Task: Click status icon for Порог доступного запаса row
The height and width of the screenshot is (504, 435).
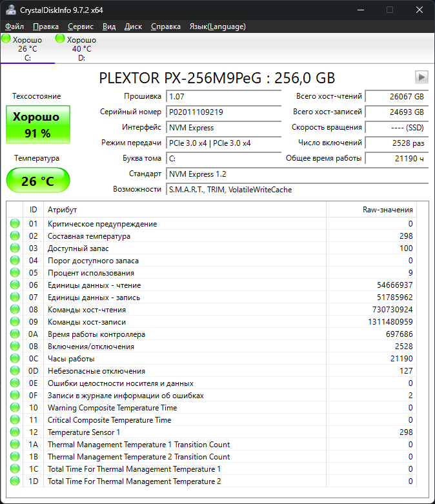Action: [15, 260]
